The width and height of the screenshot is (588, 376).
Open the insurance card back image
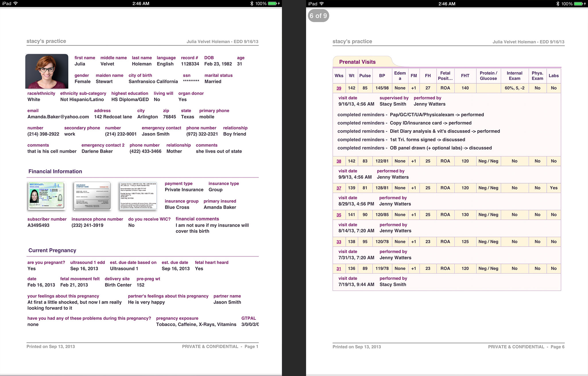138,196
